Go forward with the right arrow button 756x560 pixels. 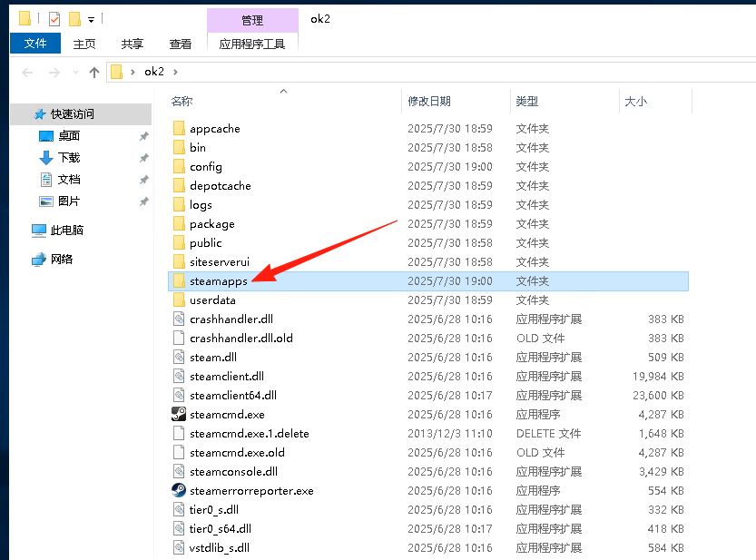(x=54, y=73)
